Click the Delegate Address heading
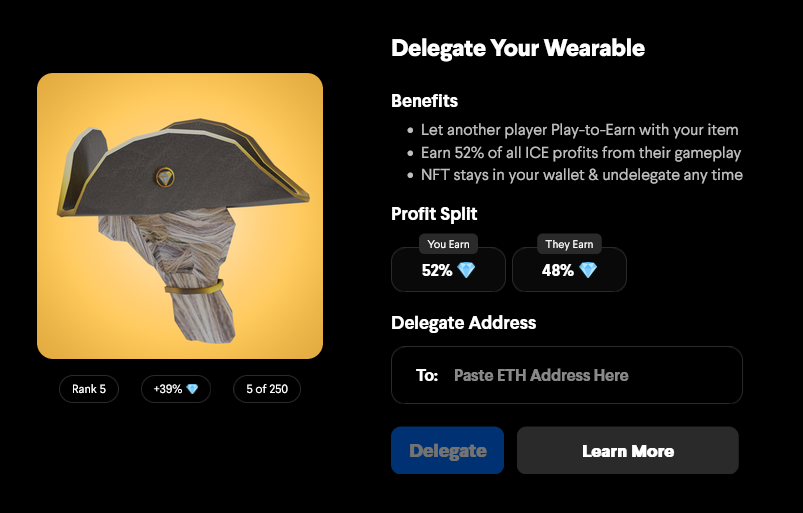803x513 pixels. coord(463,323)
